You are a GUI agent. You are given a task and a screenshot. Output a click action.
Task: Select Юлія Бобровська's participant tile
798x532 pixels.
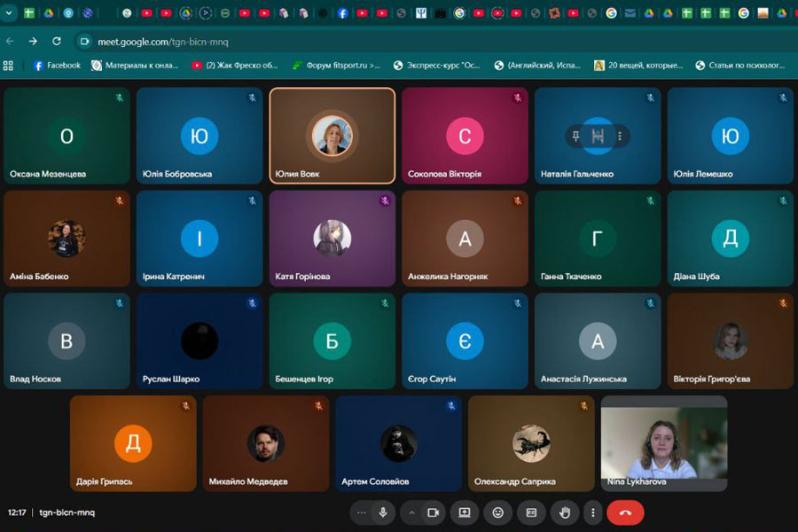(x=199, y=136)
